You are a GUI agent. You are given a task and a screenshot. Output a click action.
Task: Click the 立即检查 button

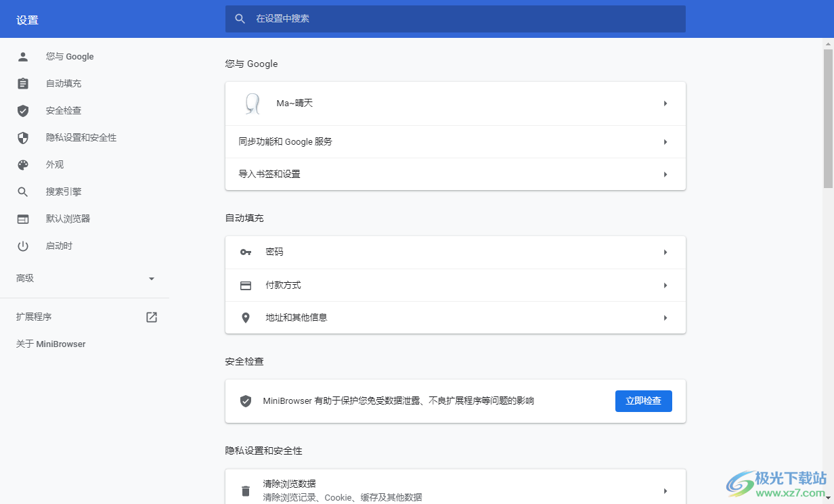click(643, 400)
